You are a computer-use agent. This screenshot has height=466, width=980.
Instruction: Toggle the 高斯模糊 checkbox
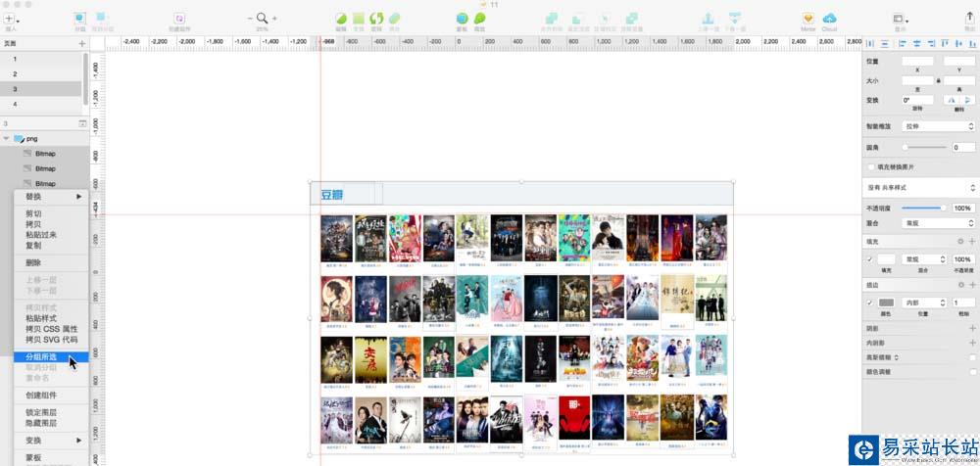[972, 357]
